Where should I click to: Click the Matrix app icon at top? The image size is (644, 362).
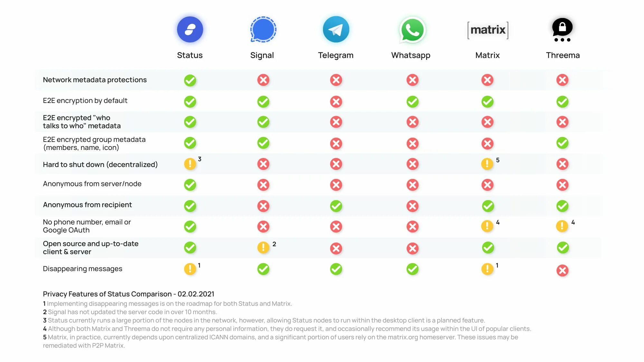(x=487, y=30)
